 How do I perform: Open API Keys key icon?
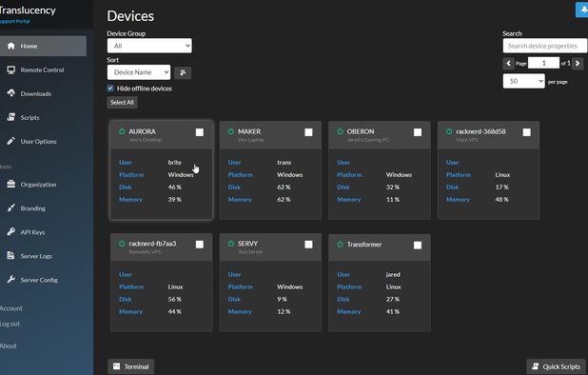11,231
